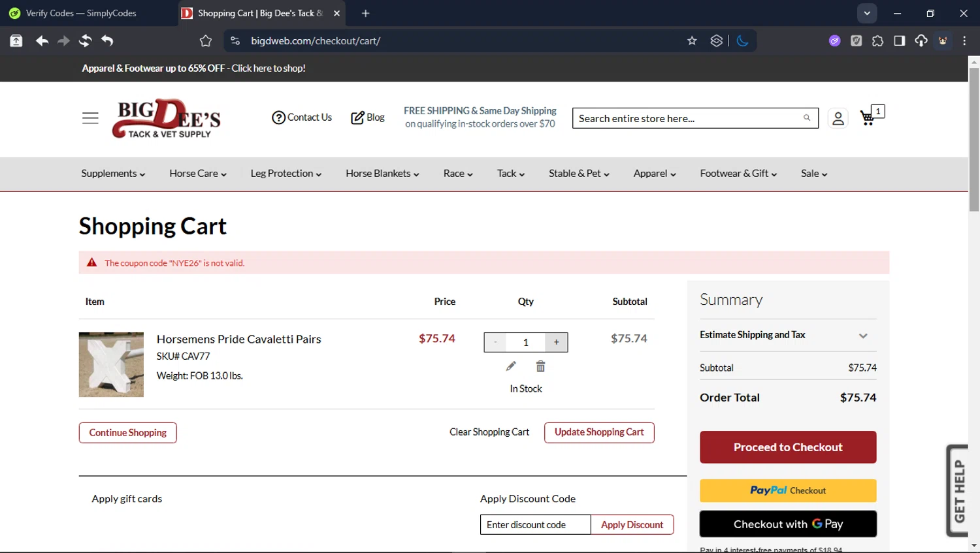Click the Apply Discount button

coord(632,525)
